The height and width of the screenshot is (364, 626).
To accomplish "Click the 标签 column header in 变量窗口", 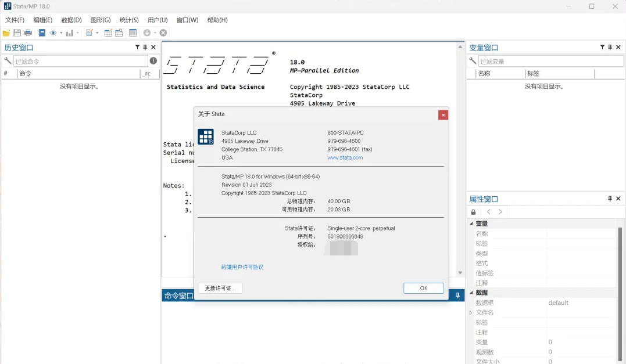I will click(560, 73).
